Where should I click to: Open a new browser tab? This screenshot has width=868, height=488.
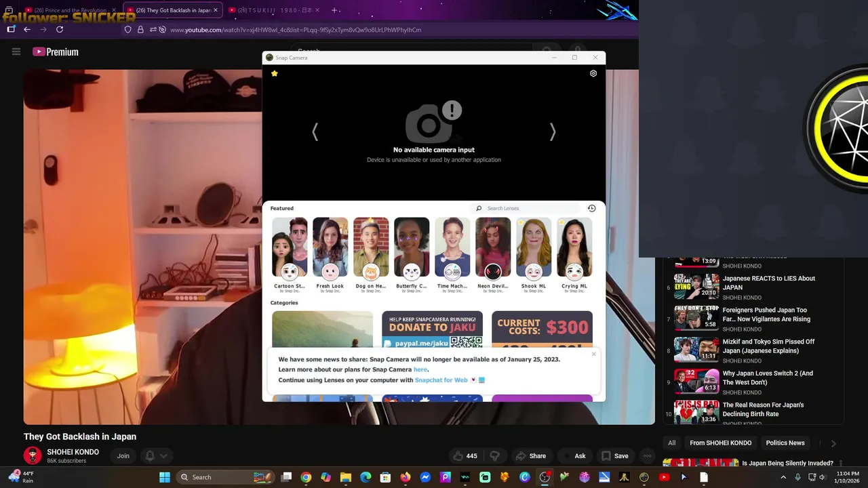click(335, 10)
